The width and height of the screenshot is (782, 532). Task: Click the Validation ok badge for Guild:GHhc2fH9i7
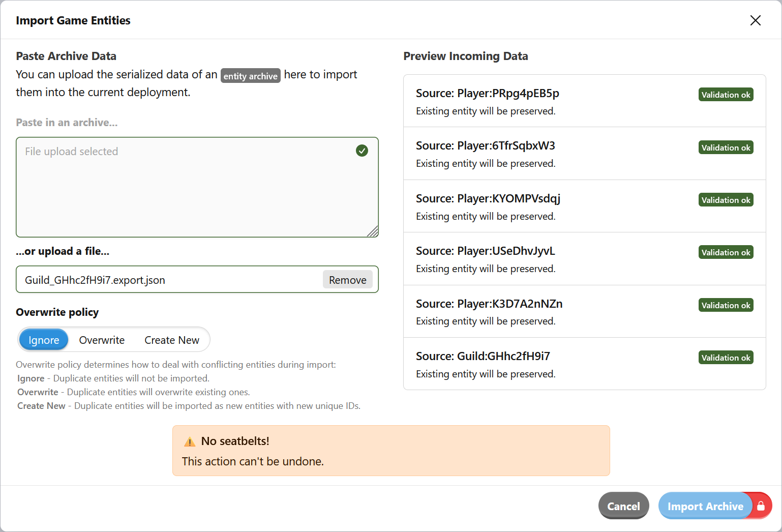pos(726,357)
